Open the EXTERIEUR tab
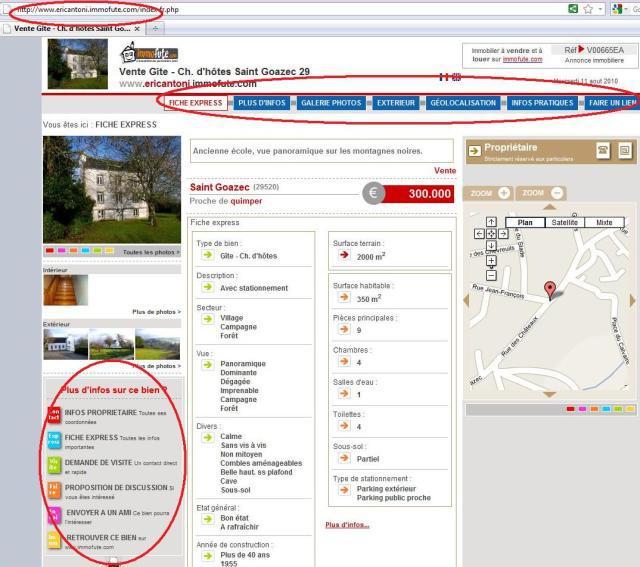Image resolution: width=640 pixels, height=567 pixels. [x=396, y=103]
